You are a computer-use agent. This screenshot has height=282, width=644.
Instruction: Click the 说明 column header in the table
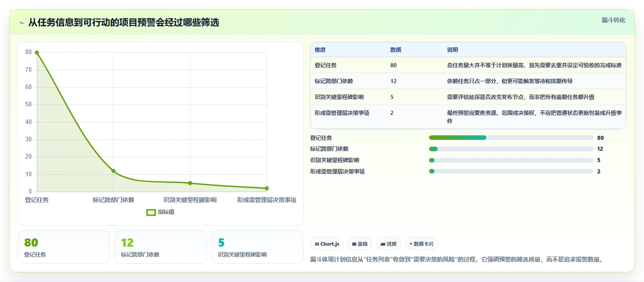pos(452,50)
